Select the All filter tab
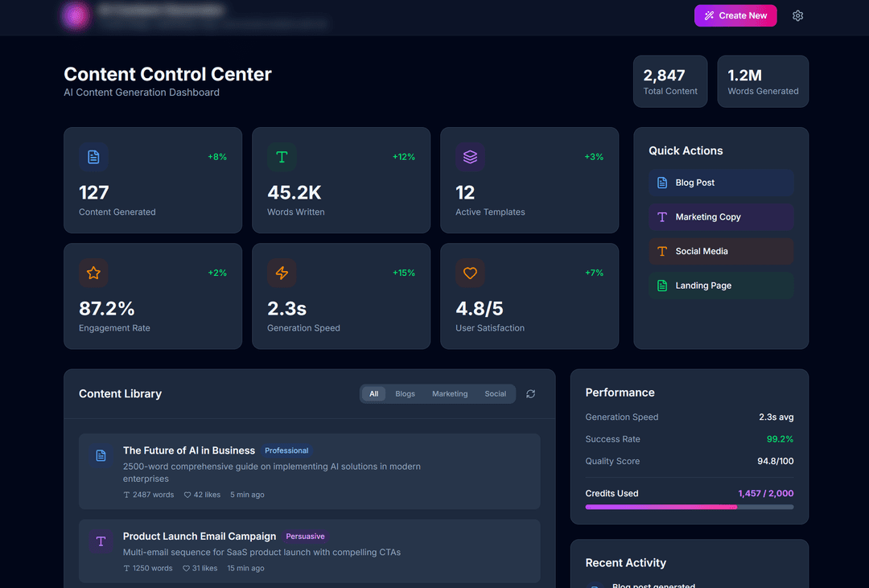The width and height of the screenshot is (869, 588). tap(373, 394)
